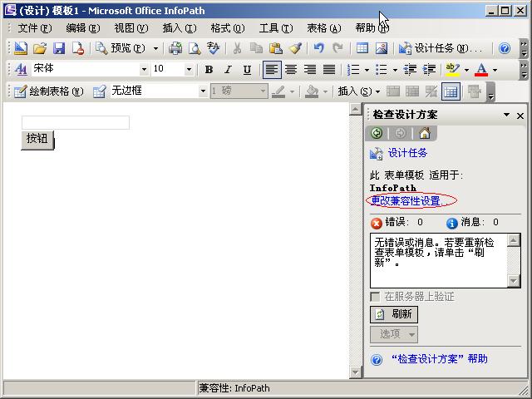
Task: Expand the 预览 preview dropdown arrow
Action: pos(155,48)
